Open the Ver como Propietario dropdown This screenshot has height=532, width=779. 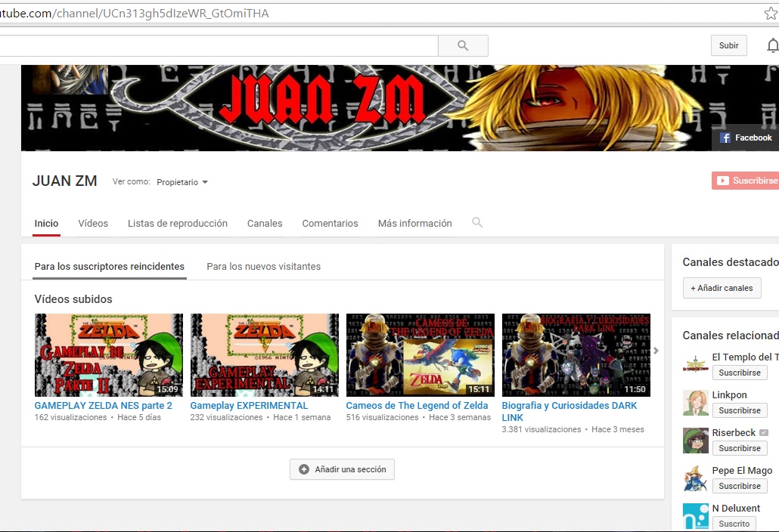pyautogui.click(x=182, y=182)
